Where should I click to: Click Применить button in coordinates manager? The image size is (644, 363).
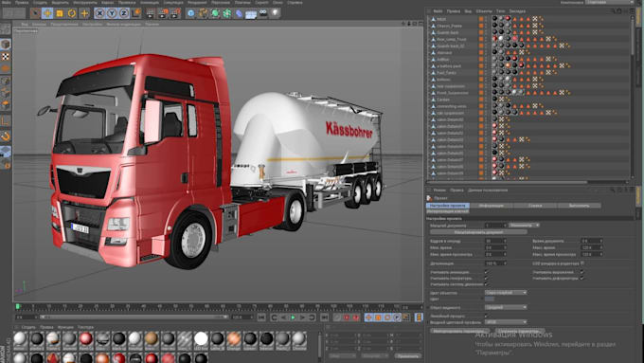pyautogui.click(x=408, y=356)
